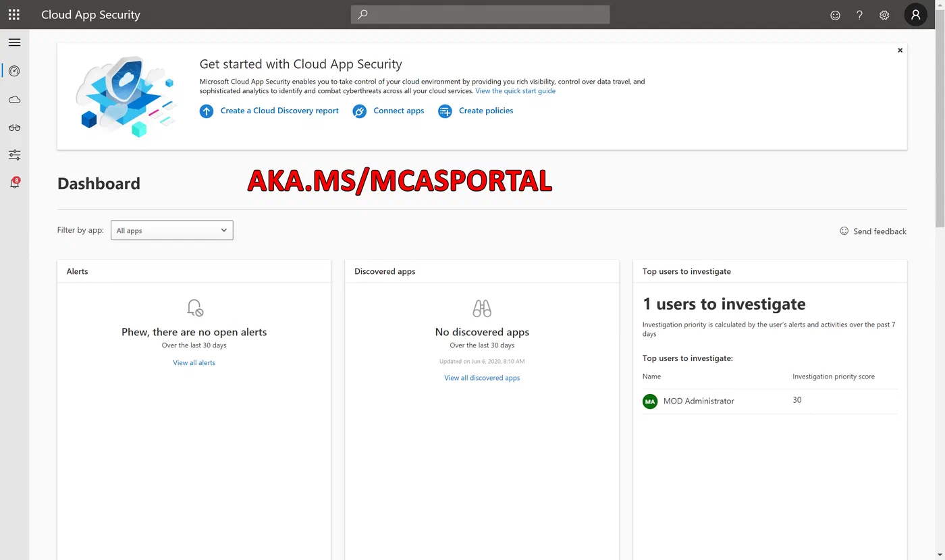This screenshot has width=945, height=560.
Task: Open the app launcher waffle icon
Action: (13, 14)
